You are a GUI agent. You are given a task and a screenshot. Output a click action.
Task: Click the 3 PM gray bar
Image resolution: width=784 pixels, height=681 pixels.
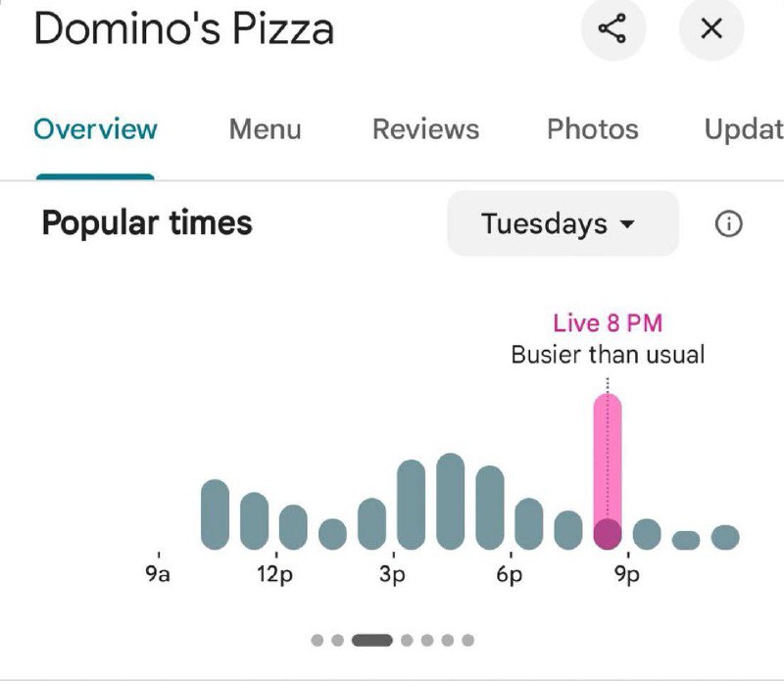click(411, 505)
